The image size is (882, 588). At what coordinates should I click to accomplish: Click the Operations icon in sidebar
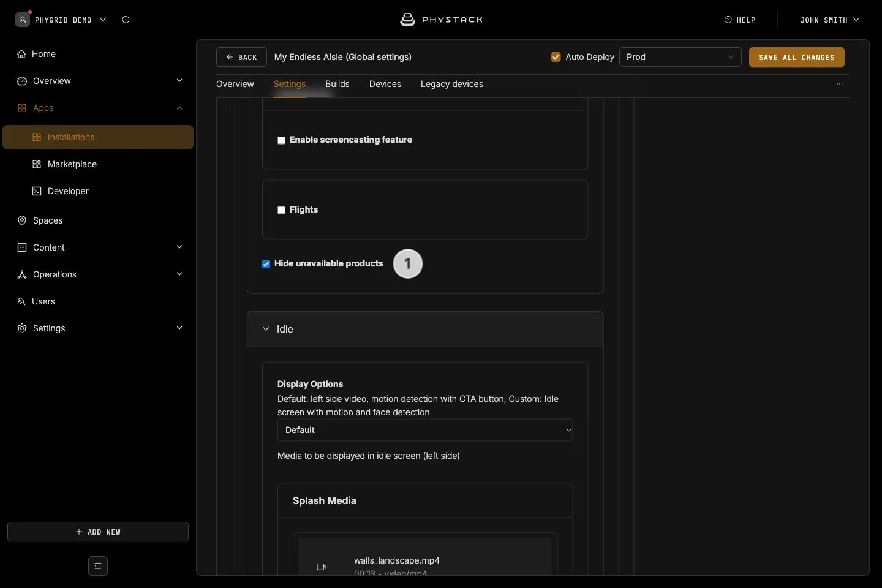(22, 274)
